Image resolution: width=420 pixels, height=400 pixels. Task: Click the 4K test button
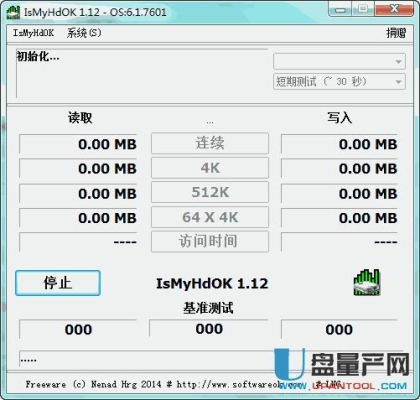coord(210,168)
